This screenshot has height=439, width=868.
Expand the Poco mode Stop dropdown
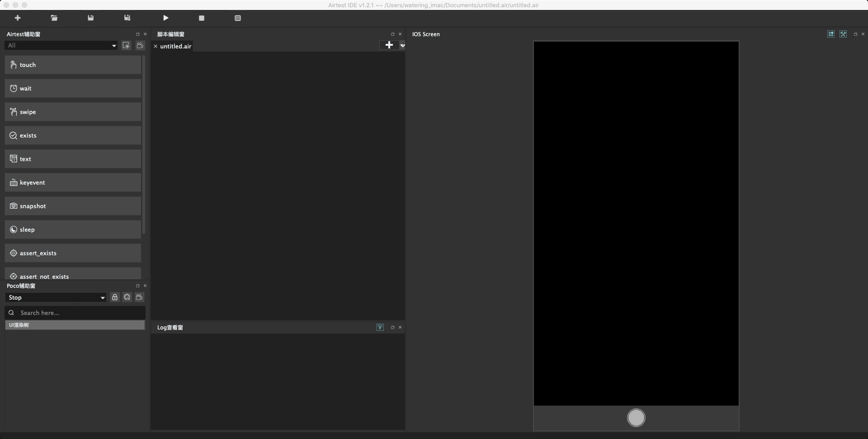(56, 297)
